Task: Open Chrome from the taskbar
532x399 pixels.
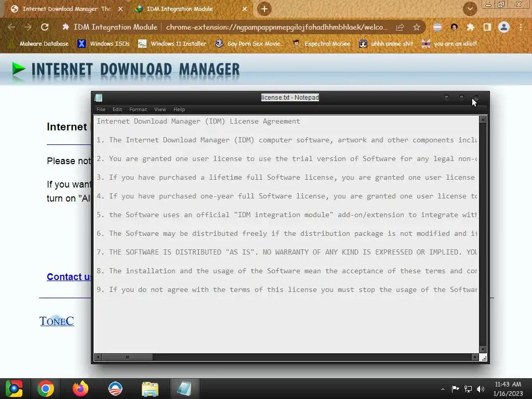Action: (46, 389)
